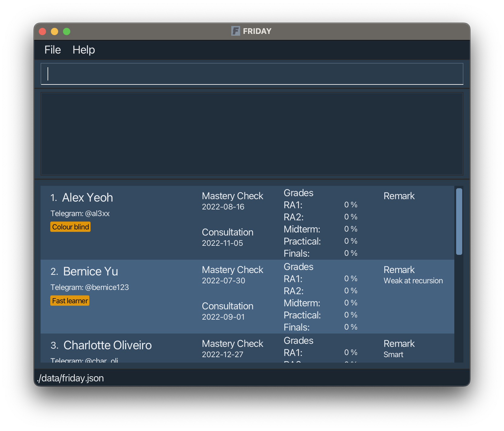The height and width of the screenshot is (431, 504).
Task: Click Mastery Check date 2022-12-27
Action: tap(223, 354)
